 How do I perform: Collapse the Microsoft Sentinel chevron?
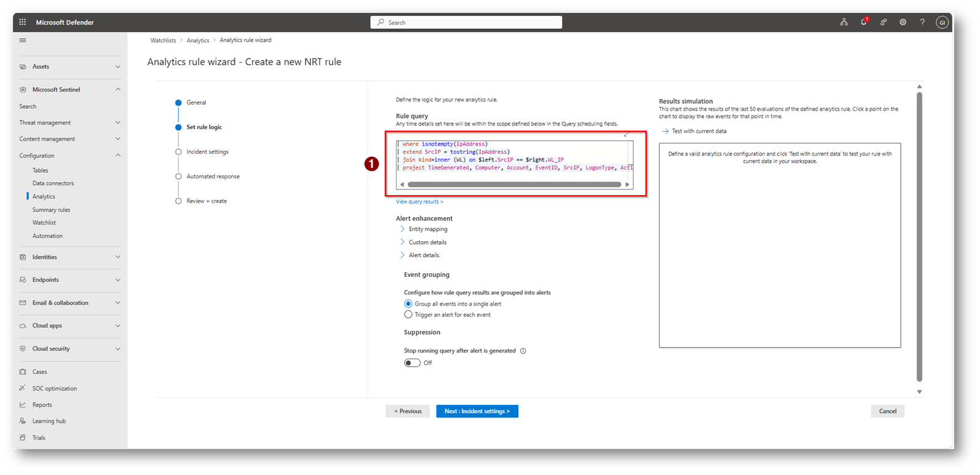(117, 90)
